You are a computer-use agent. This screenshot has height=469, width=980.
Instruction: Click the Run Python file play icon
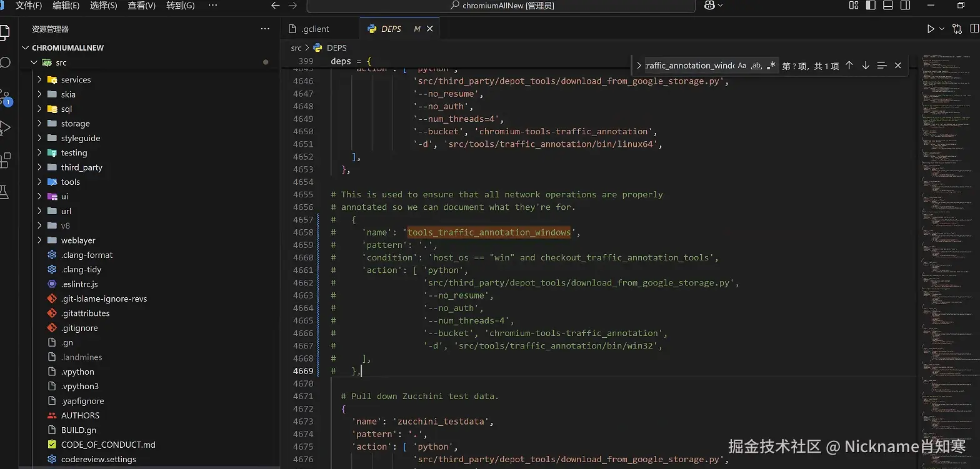931,29
